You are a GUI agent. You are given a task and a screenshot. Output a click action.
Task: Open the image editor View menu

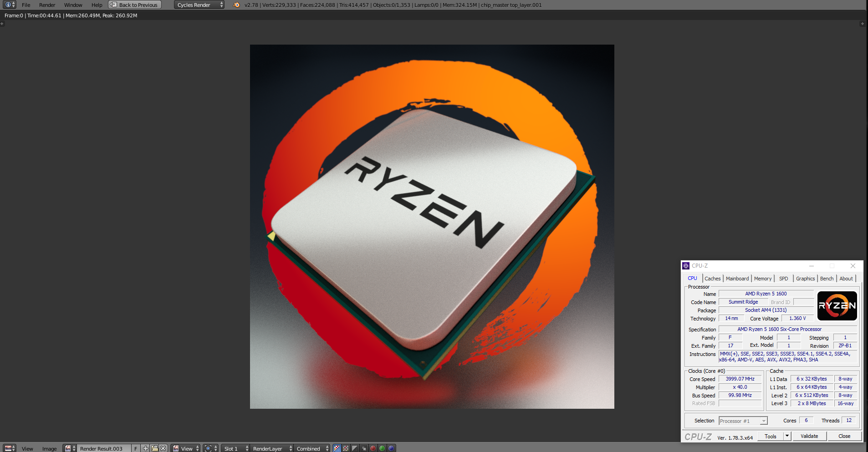click(x=27, y=449)
